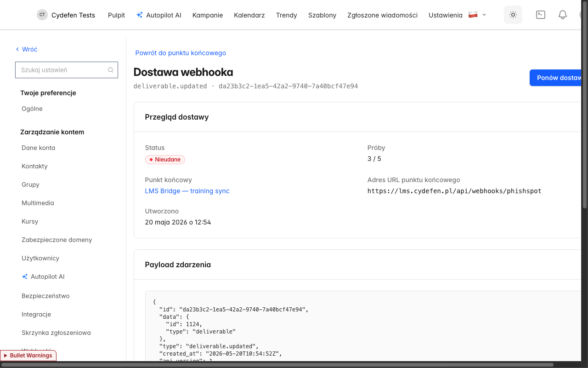Open the Szablony menu item
The image size is (588, 368).
point(322,15)
